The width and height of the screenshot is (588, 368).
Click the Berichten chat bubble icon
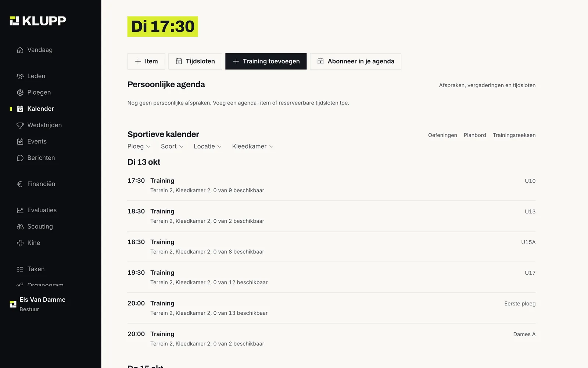20,158
